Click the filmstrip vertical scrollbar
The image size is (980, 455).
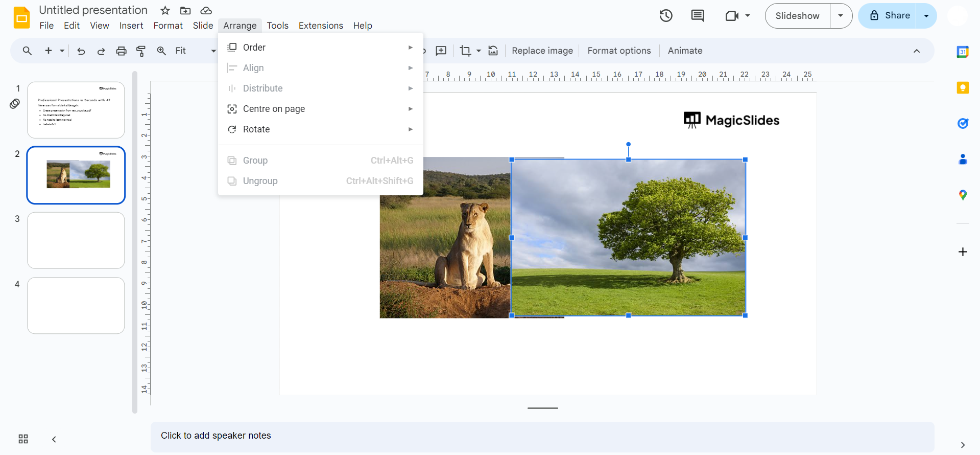pyautogui.click(x=135, y=241)
